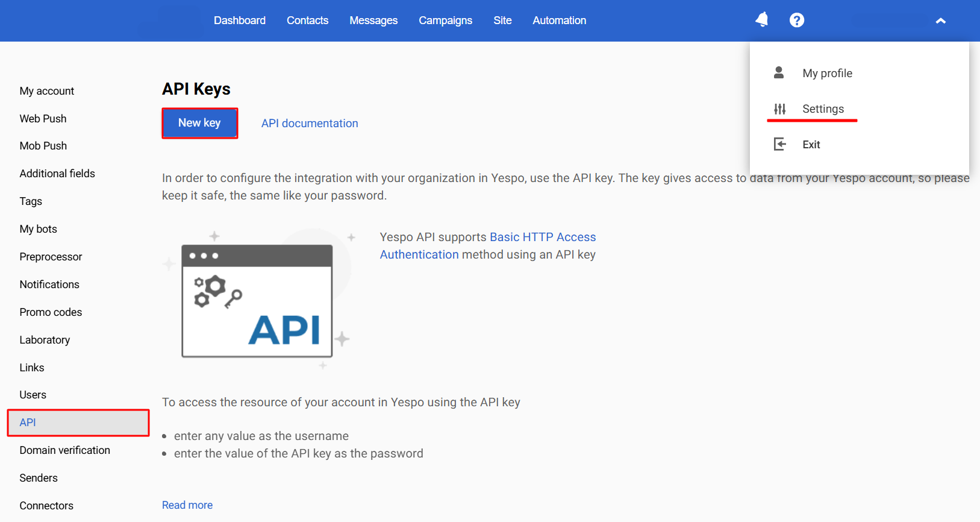Open My bots settings

38,229
